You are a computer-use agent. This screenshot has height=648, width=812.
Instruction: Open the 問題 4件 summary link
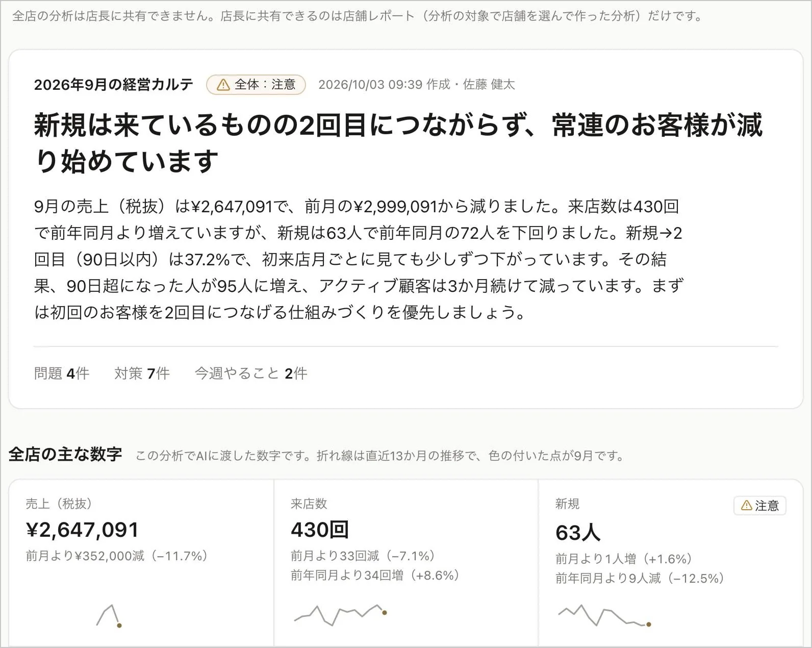[x=62, y=373]
